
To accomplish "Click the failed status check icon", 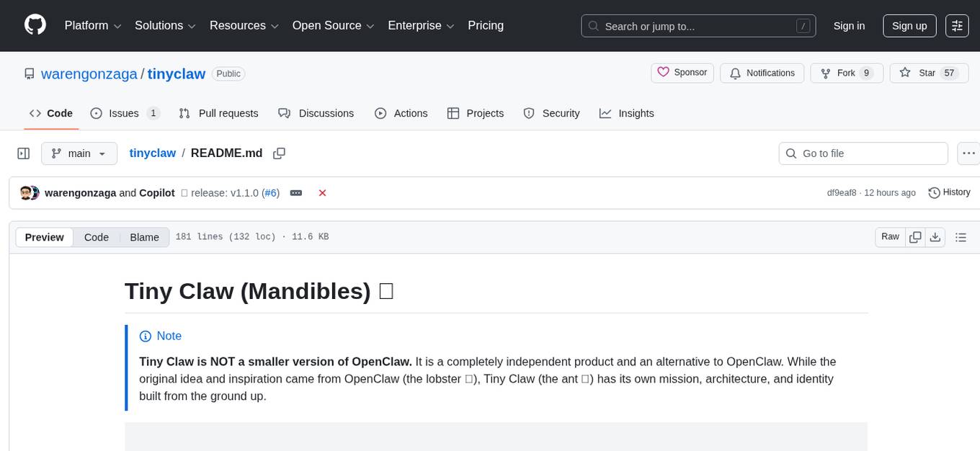I will (x=322, y=193).
